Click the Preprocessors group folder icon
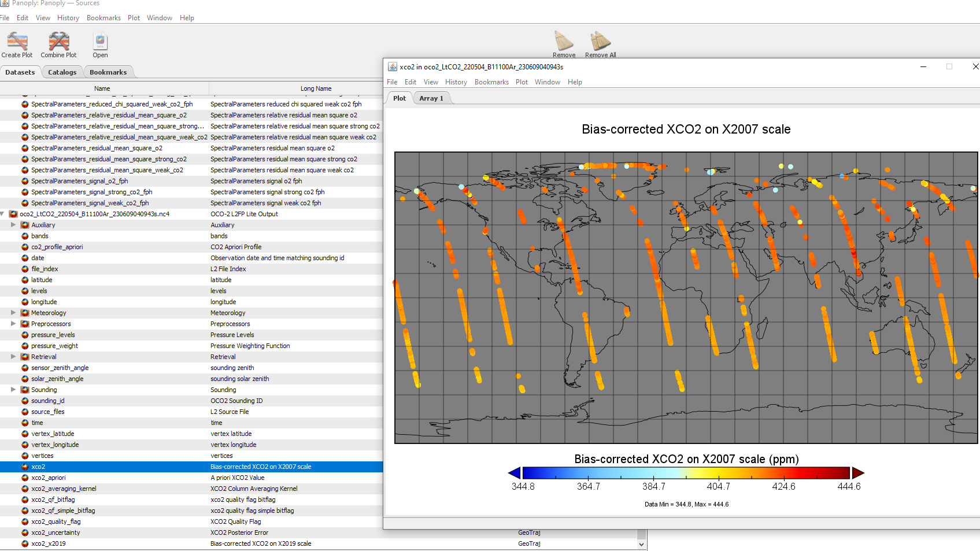Viewport: 980px width, 551px height. coord(25,324)
